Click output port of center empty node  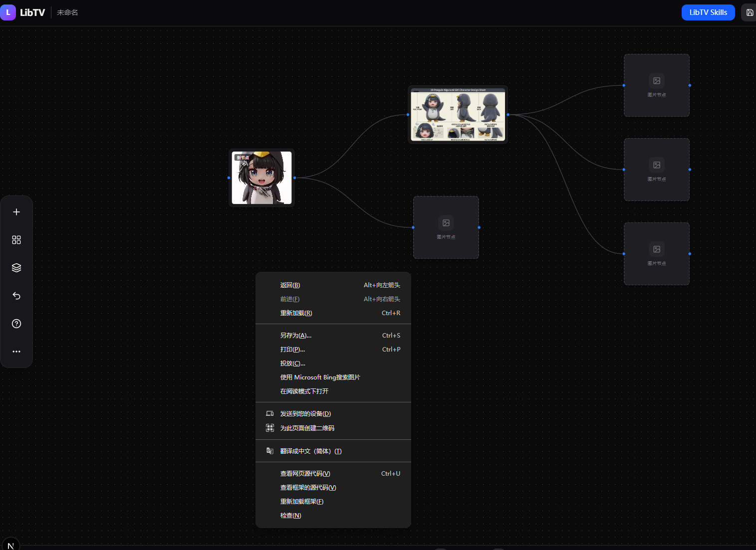tap(479, 227)
